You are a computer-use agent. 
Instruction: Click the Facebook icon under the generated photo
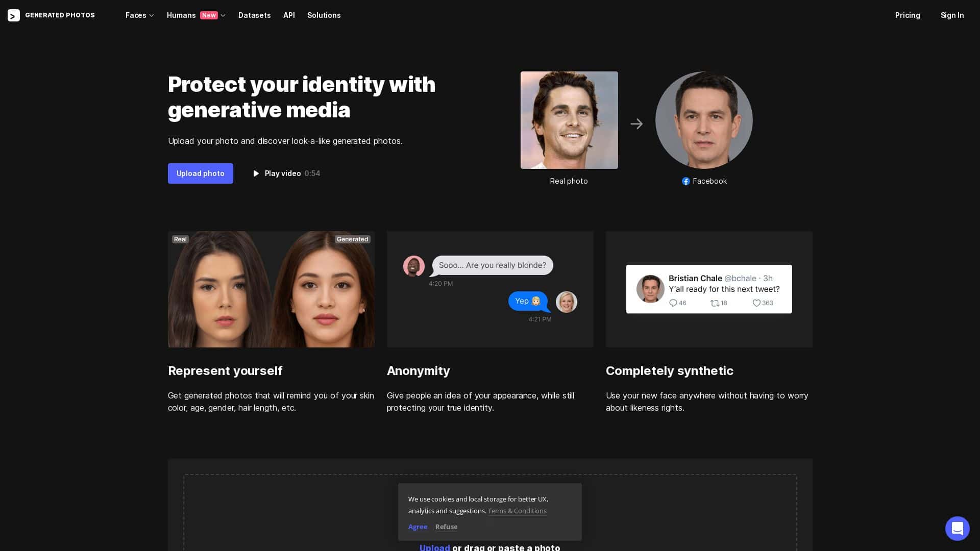click(x=686, y=181)
